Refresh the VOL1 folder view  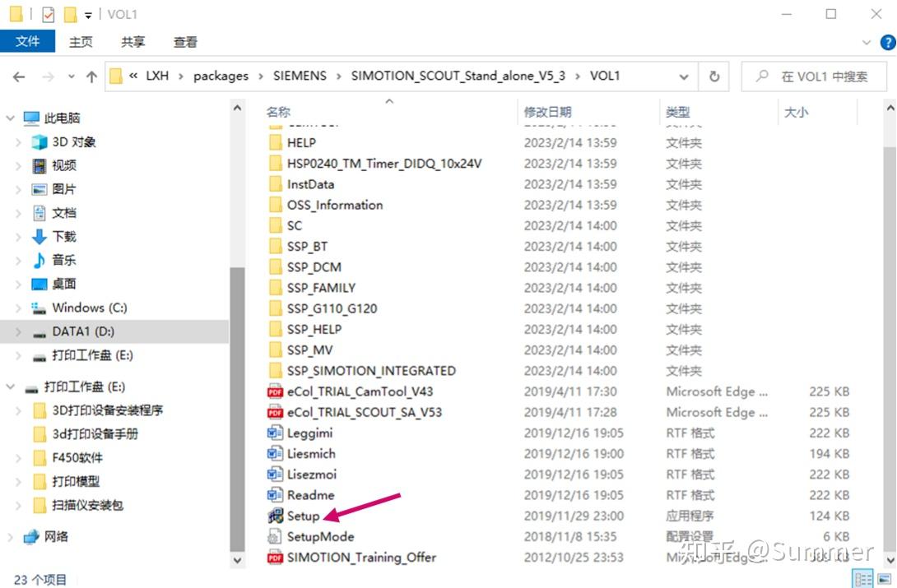[714, 76]
